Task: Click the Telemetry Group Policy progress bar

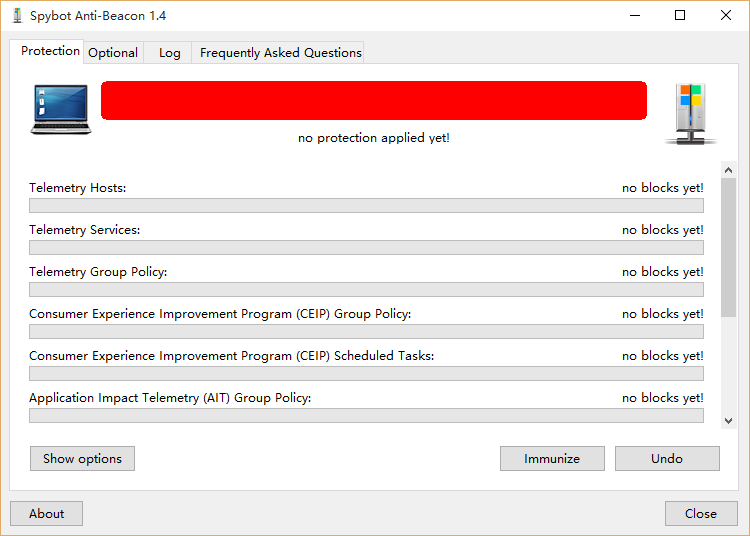Action: [366, 290]
